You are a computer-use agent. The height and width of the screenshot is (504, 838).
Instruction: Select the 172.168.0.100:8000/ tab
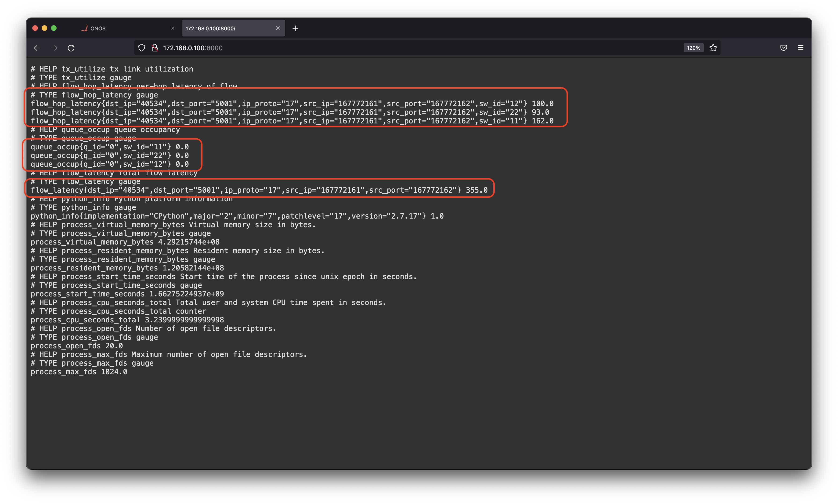point(233,28)
